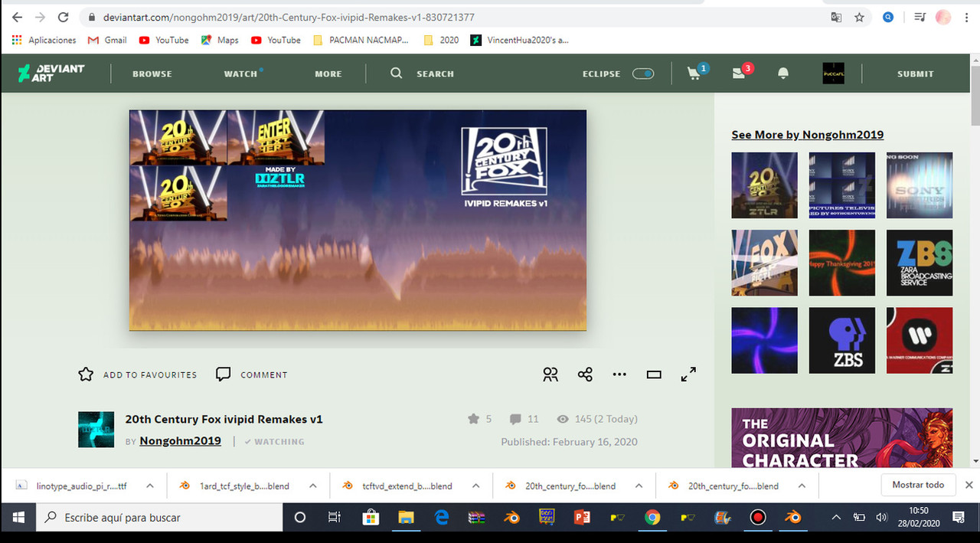
Task: Open the ZBS Zara Broadcasting Service thumbnail
Action: [x=920, y=263]
